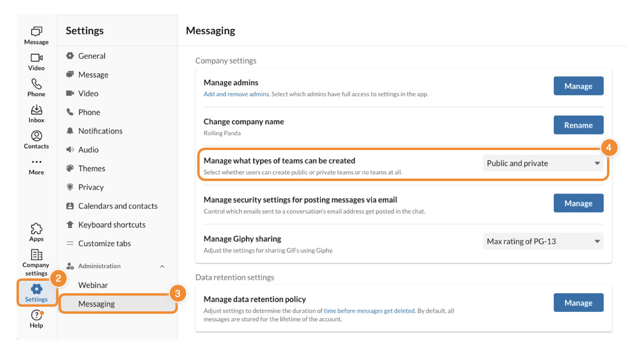Click the Help question mark icon
Screen dimensions: 644x354
pyautogui.click(x=36, y=315)
